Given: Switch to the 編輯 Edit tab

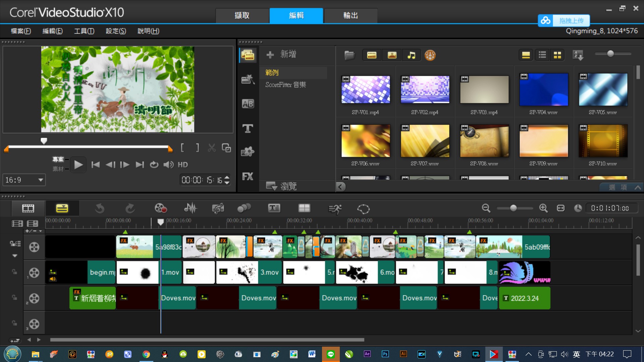Looking at the screenshot, I should pos(297,15).
